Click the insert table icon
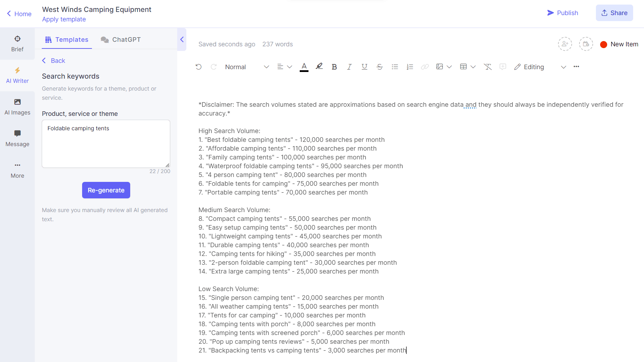Screen dimensions: 644x362 (x=463, y=67)
